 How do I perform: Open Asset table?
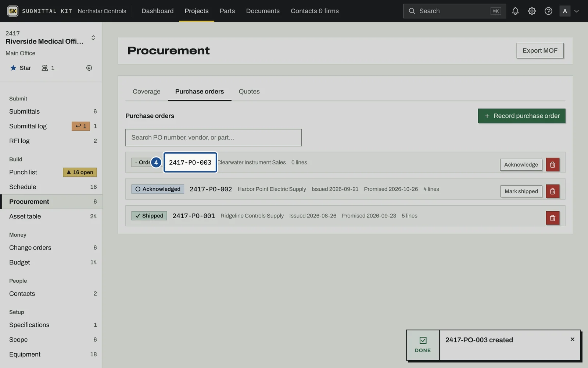click(51, 216)
